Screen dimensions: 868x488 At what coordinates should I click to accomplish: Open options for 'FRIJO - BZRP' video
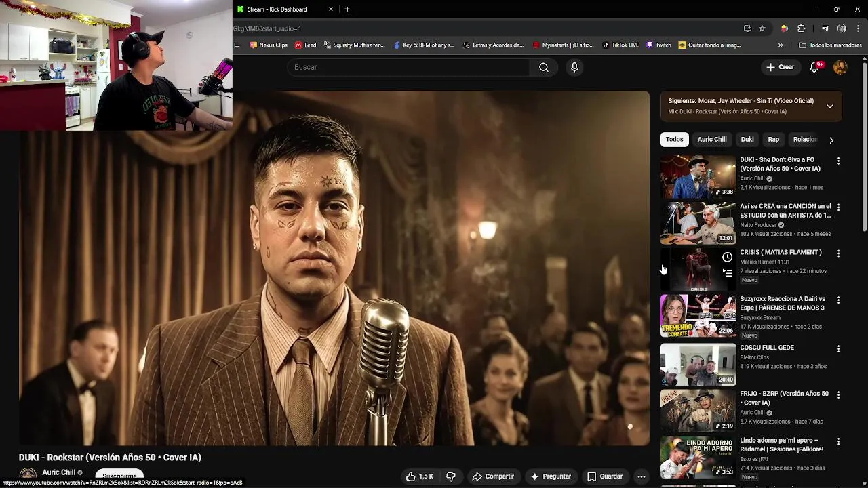click(838, 395)
